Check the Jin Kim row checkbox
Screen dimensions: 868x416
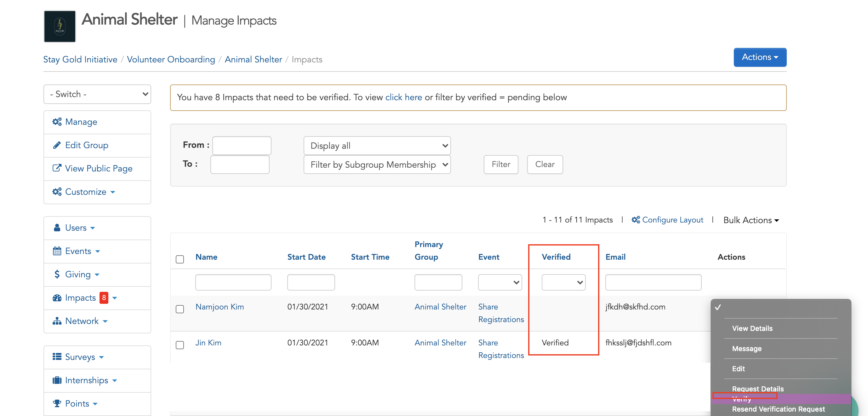[180, 345]
